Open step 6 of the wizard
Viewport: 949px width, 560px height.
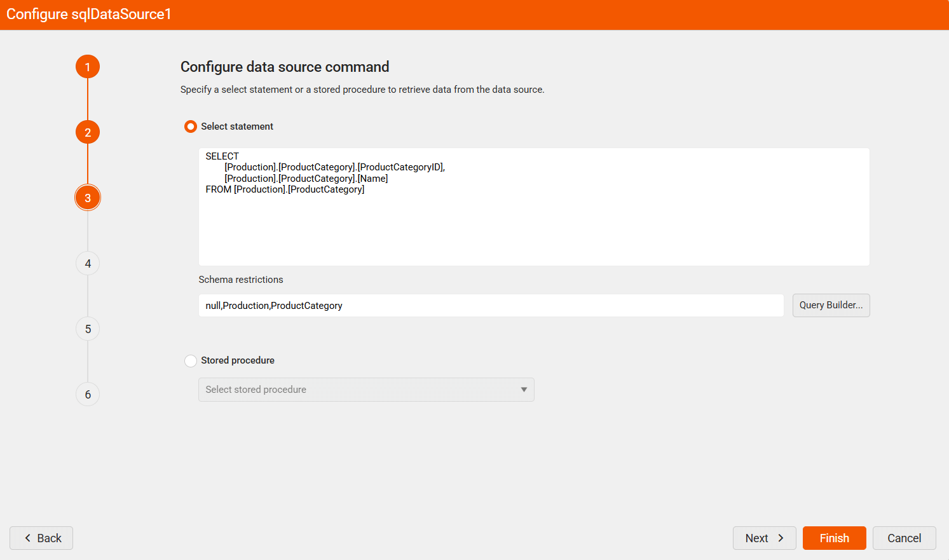pos(87,393)
